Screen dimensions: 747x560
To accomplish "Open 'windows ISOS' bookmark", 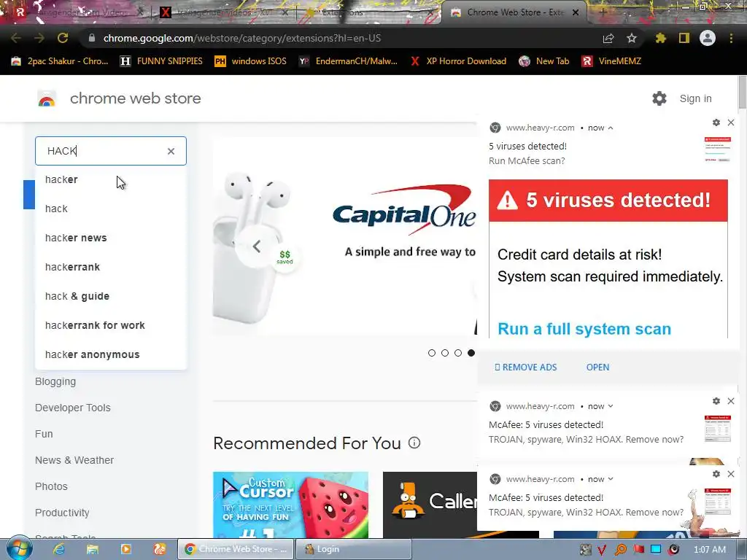I will coord(251,61).
